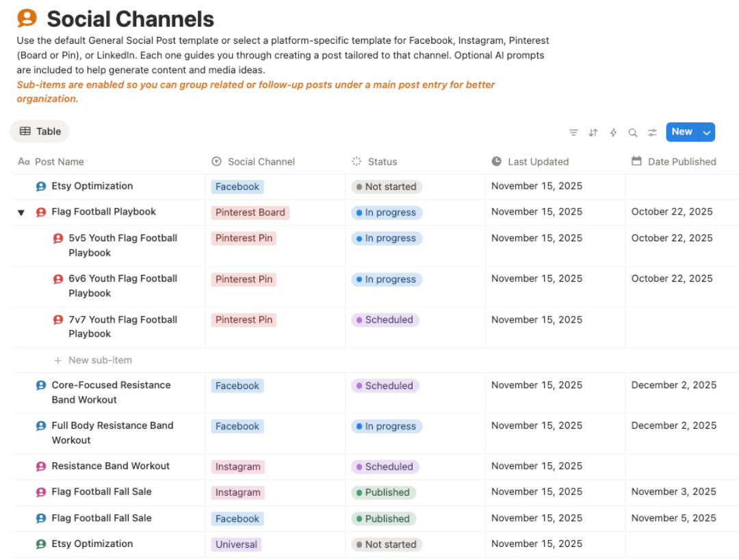This screenshot has width=739, height=560.
Task: Click icon beside 7v7 Youth Flag Football Playbook
Action: (x=58, y=320)
